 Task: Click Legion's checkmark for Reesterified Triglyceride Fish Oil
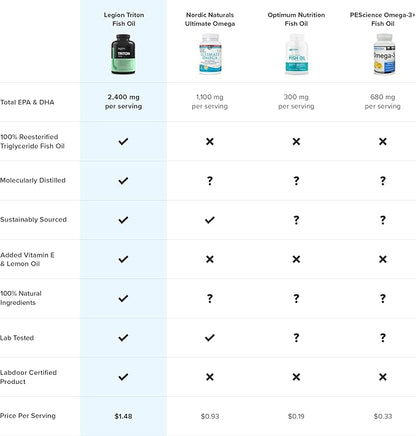[x=123, y=142]
